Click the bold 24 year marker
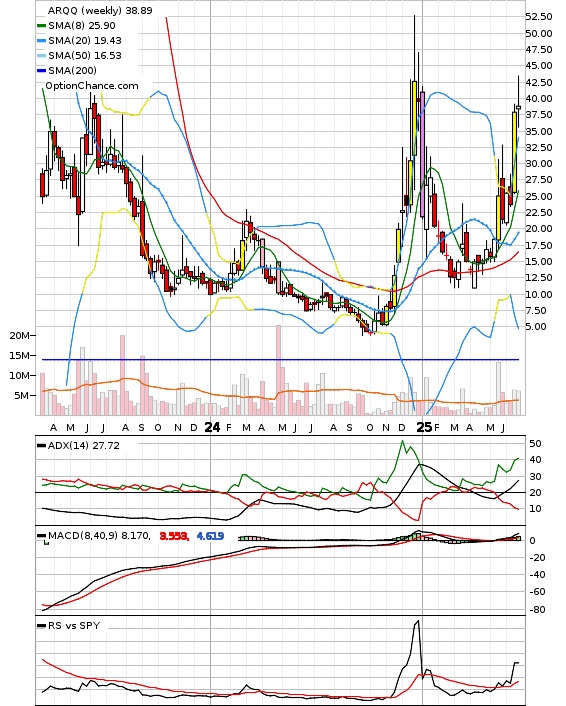This screenshot has width=566, height=706. (x=213, y=427)
